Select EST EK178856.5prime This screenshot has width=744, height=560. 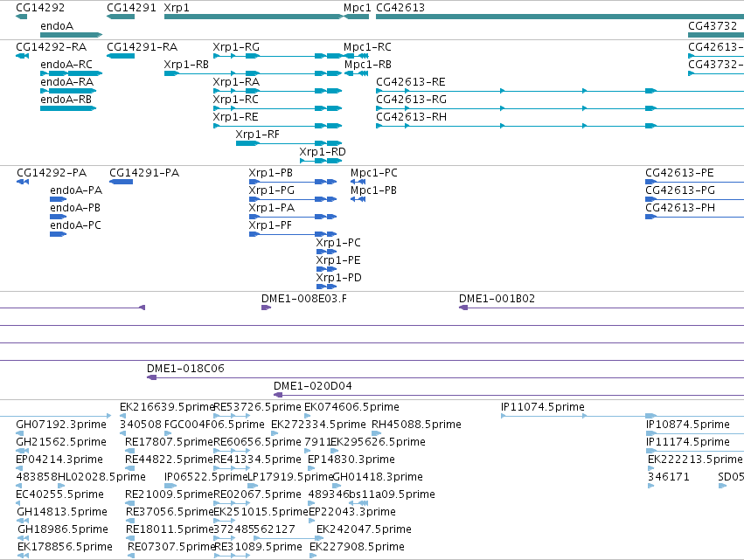(x=65, y=548)
